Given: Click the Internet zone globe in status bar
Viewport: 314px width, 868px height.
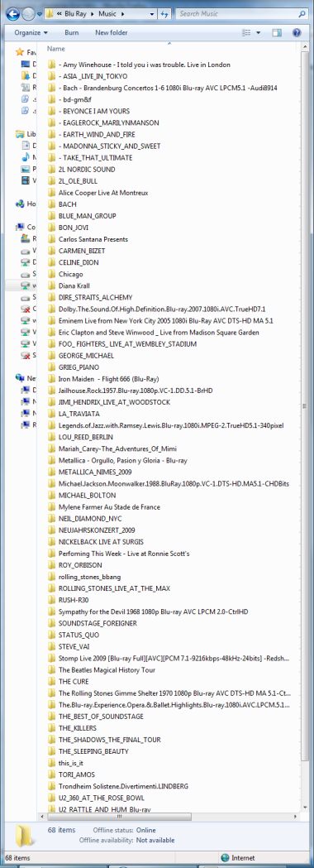Looking at the screenshot, I should [x=225, y=857].
